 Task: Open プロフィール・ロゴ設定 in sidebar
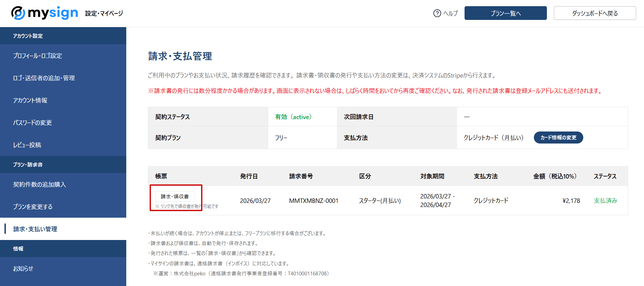click(63, 56)
